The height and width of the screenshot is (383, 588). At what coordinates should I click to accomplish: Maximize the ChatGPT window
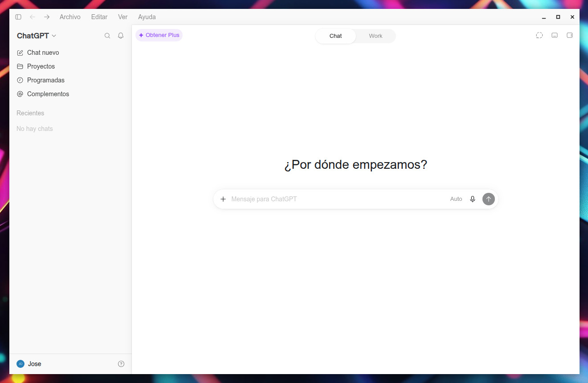[558, 17]
